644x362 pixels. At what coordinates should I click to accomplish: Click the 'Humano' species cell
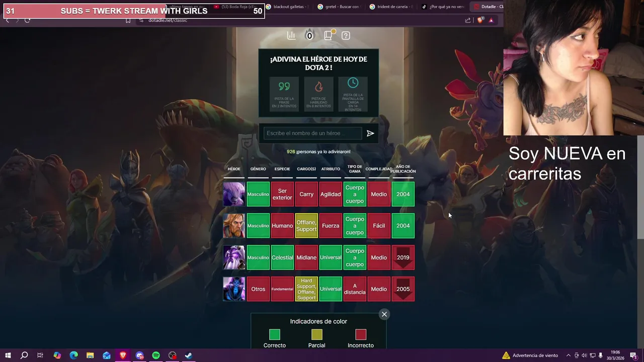click(282, 226)
